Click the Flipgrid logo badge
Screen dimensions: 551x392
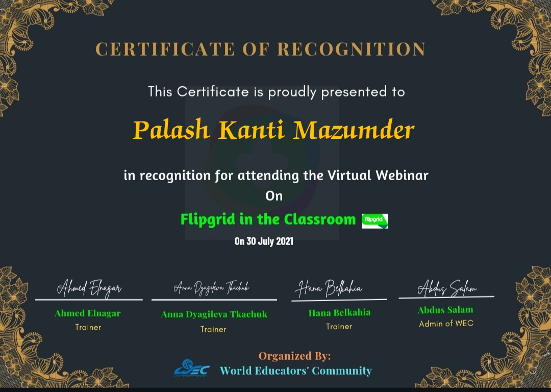(375, 221)
